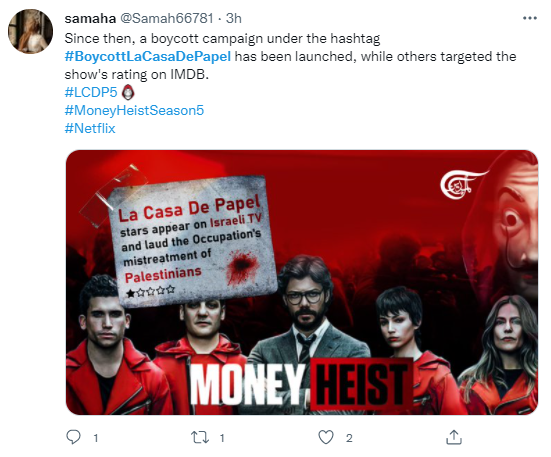Screen dimensions: 551x457
Task: Click the white Arabic logo on image
Action: (463, 184)
